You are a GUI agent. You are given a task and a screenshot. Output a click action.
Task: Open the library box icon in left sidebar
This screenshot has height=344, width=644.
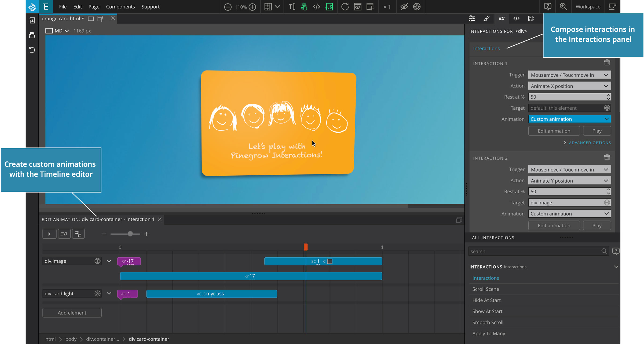coord(32,35)
